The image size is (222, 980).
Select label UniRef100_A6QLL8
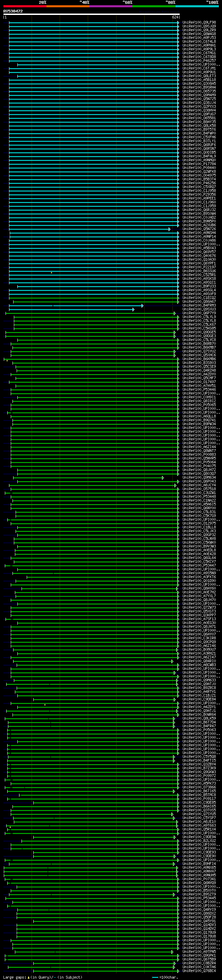(x=199, y=416)
